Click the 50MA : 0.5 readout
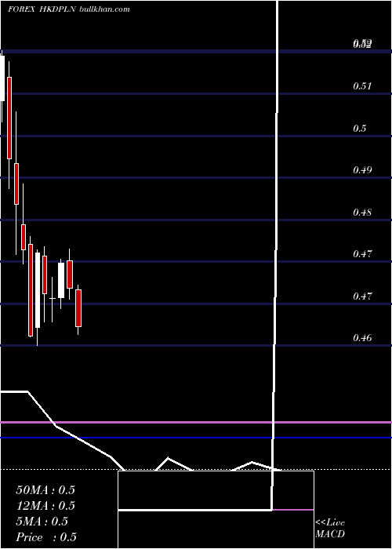 click(x=45, y=490)
